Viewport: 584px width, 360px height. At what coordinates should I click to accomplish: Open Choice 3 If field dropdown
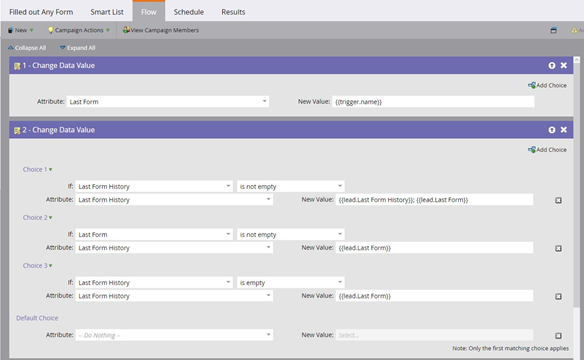click(x=154, y=283)
